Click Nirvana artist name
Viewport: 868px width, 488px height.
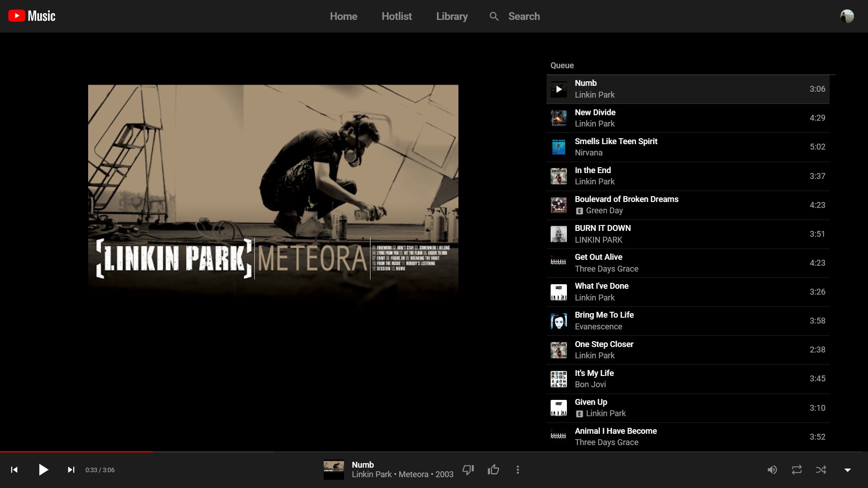[589, 153]
